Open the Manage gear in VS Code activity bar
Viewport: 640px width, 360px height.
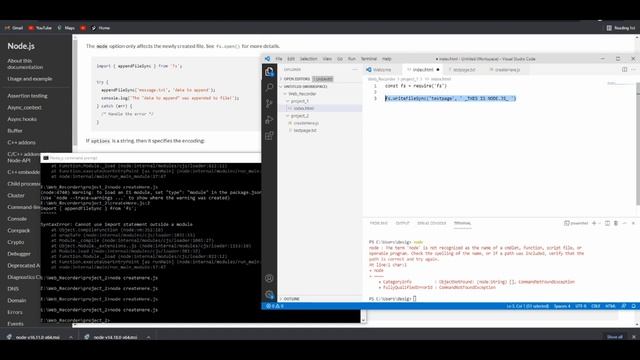click(269, 294)
